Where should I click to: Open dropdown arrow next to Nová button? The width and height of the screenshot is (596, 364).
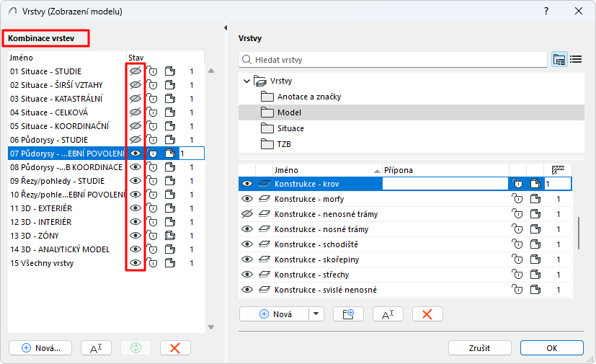point(316,314)
